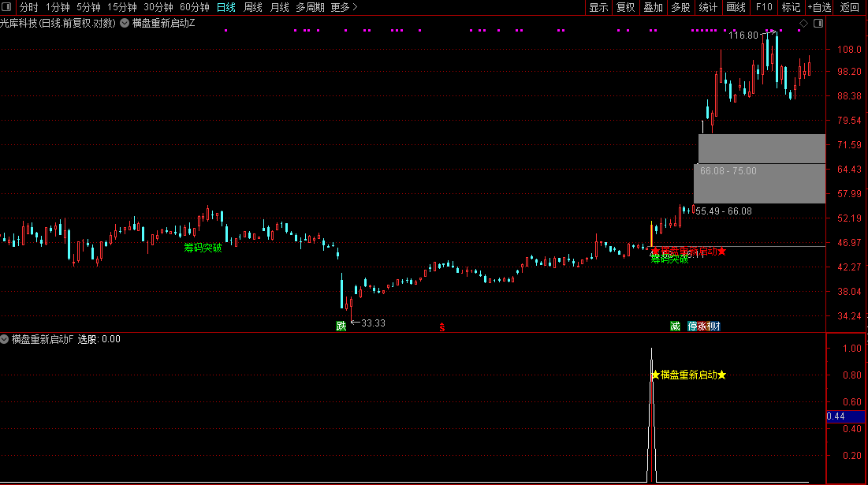
Task: Click the 108.0 price axis label
Action: pyautogui.click(x=849, y=49)
